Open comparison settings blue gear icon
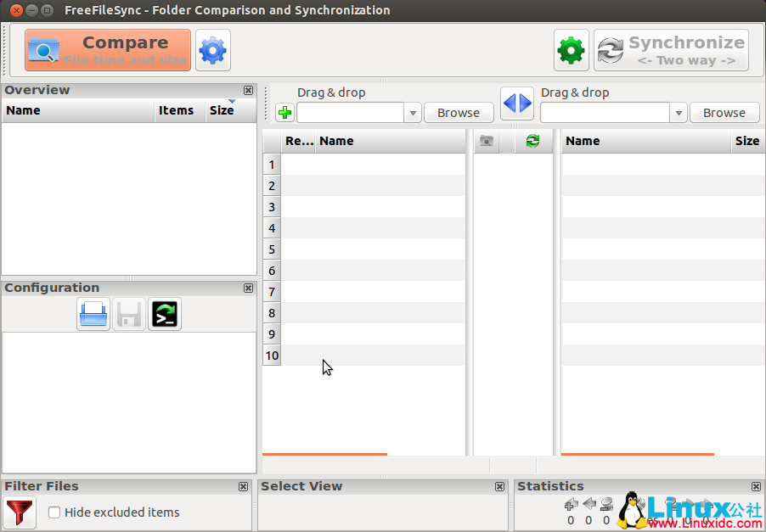Viewport: 766px width, 532px height. pyautogui.click(x=213, y=51)
